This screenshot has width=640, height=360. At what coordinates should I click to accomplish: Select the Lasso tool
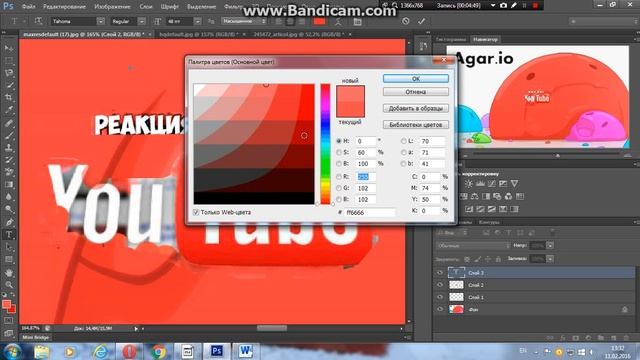9,73
